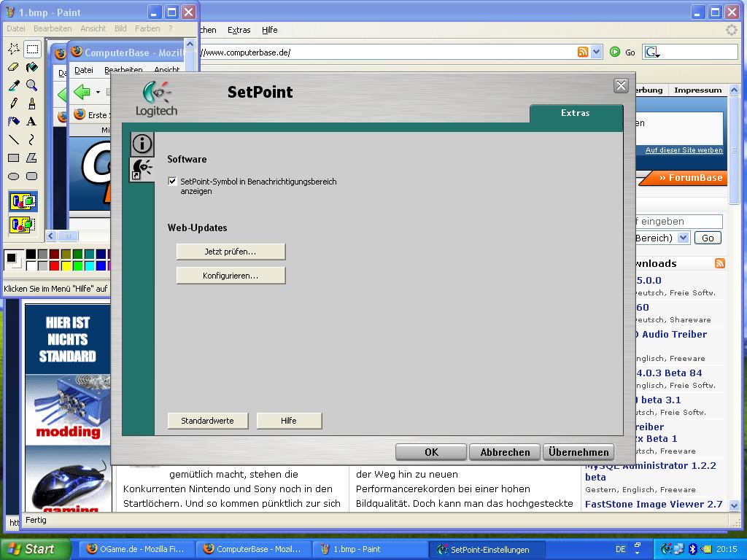Screen dimensions: 747x560
Task: Choose the Fill With Color bucket tool
Action: [x=32, y=66]
